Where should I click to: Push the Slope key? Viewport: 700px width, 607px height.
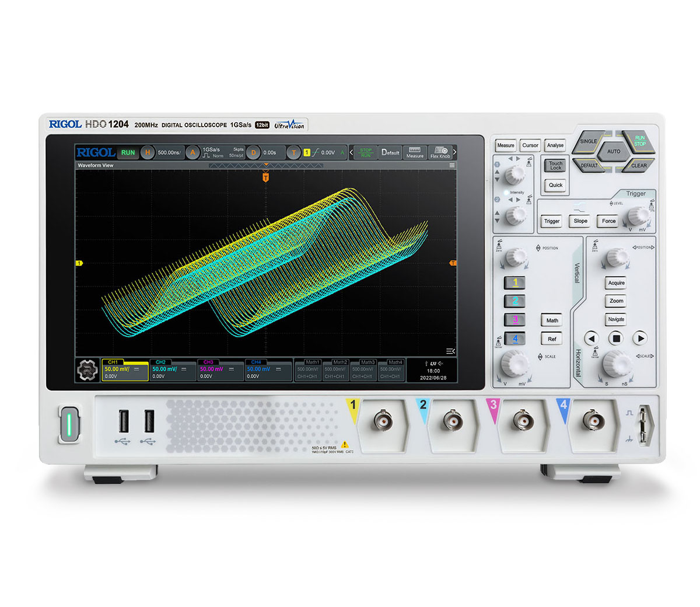pyautogui.click(x=580, y=221)
